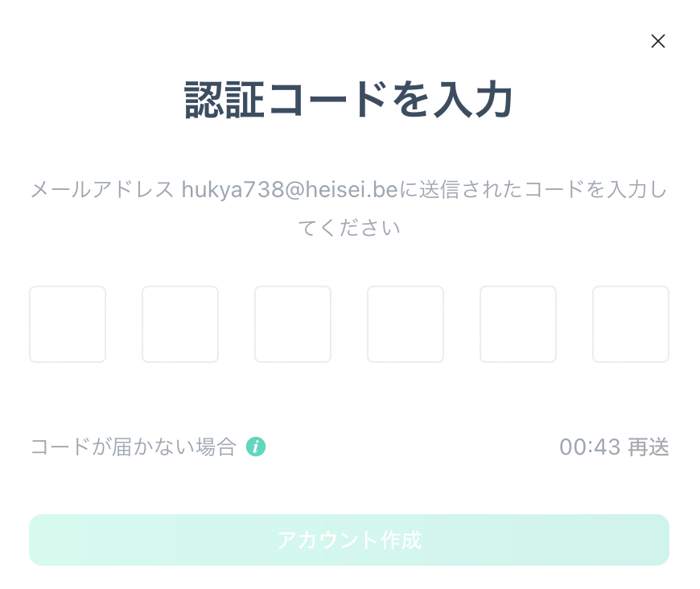Focus the first verification code box
The width and height of the screenshot is (700, 589).
point(68,324)
